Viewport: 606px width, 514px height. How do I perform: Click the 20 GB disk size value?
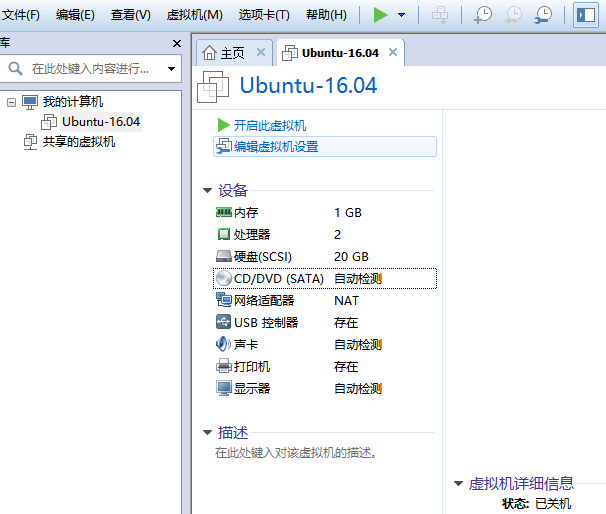tap(351, 257)
